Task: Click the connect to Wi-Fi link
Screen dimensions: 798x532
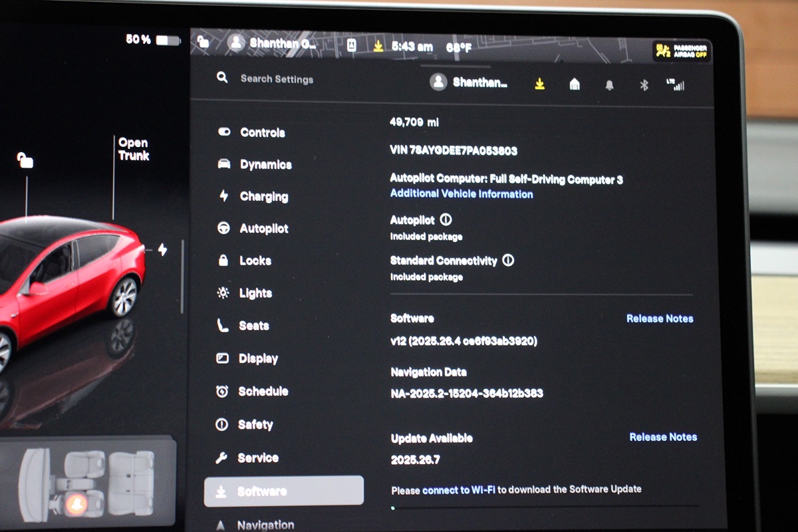Action: coord(459,489)
